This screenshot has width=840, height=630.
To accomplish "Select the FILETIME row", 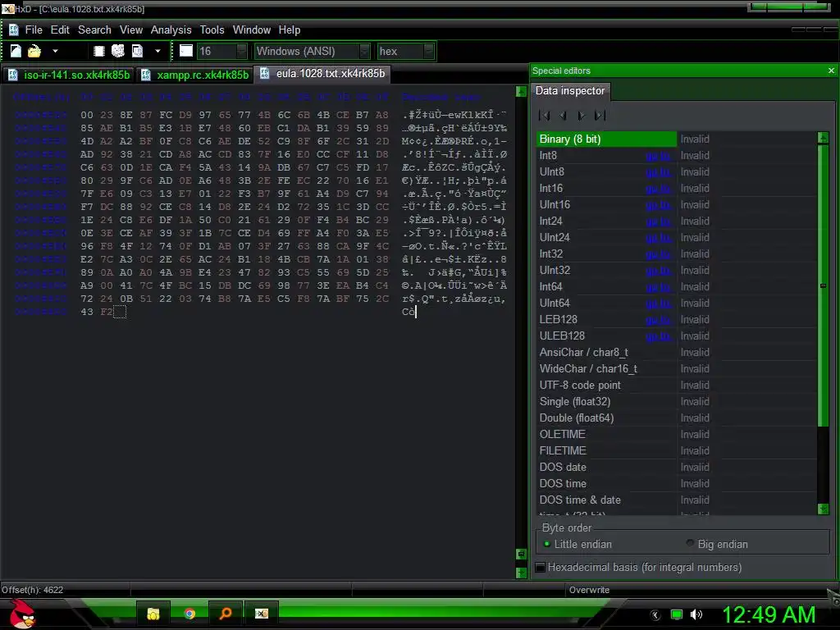I will [677, 450].
